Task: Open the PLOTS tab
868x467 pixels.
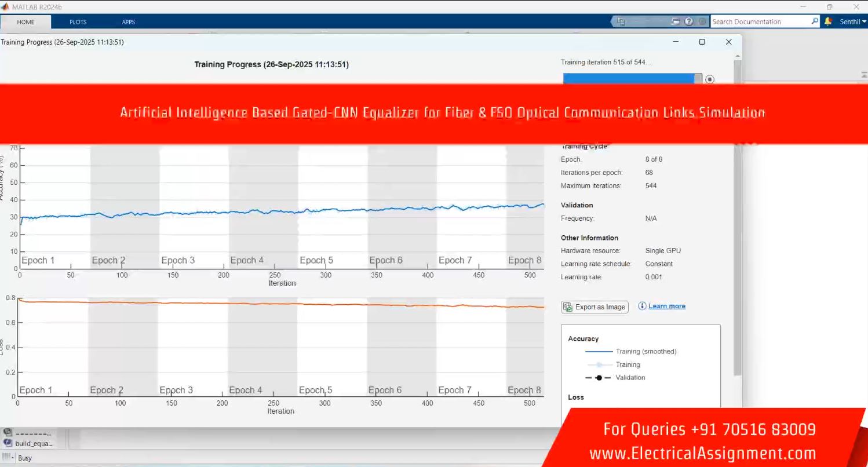Action: 78,22
